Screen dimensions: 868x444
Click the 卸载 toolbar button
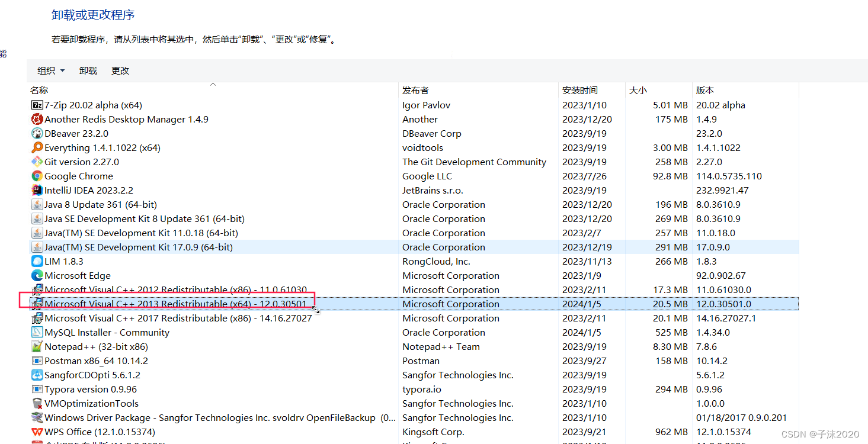(x=88, y=70)
